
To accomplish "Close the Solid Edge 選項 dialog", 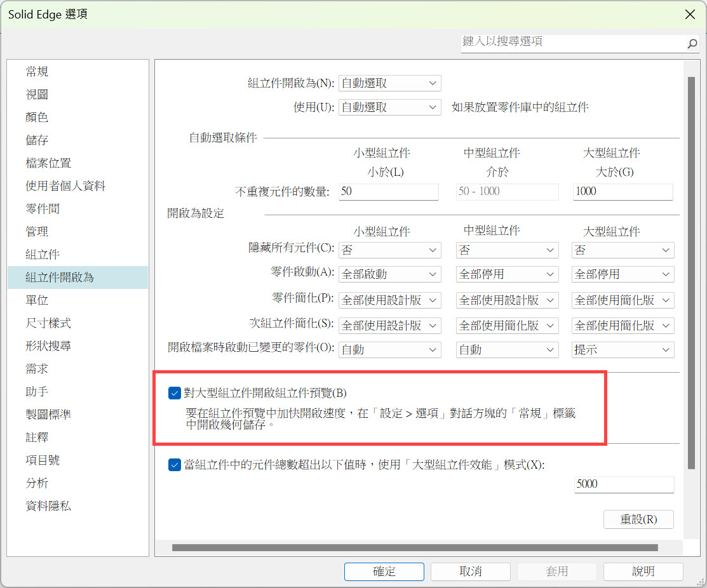I will point(690,15).
